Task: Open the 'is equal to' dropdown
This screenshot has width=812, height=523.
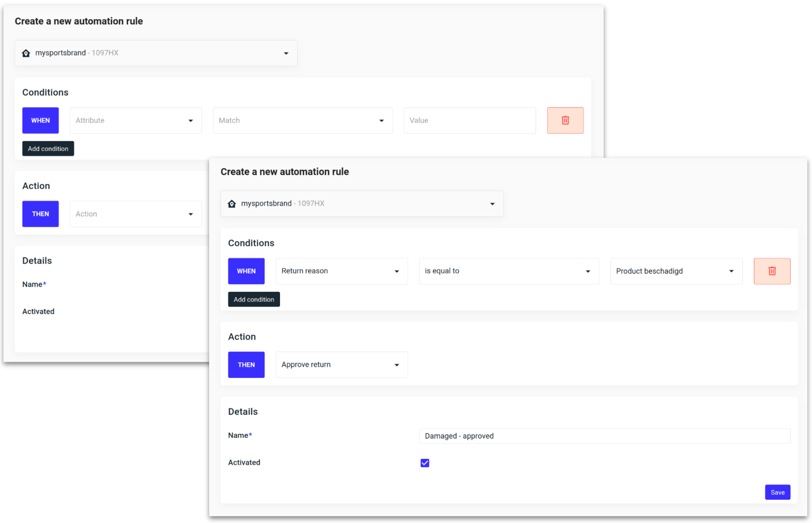Action: pyautogui.click(x=508, y=271)
